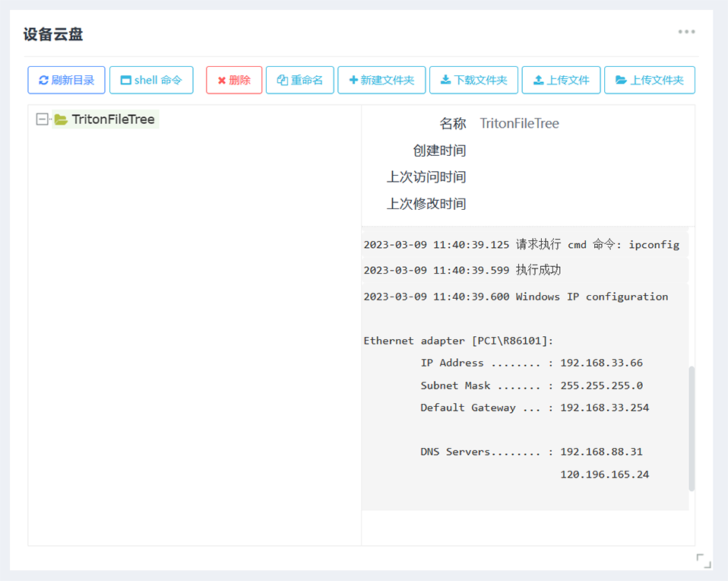
Task: Click the terminal icon for shell 命令
Action: (126, 81)
